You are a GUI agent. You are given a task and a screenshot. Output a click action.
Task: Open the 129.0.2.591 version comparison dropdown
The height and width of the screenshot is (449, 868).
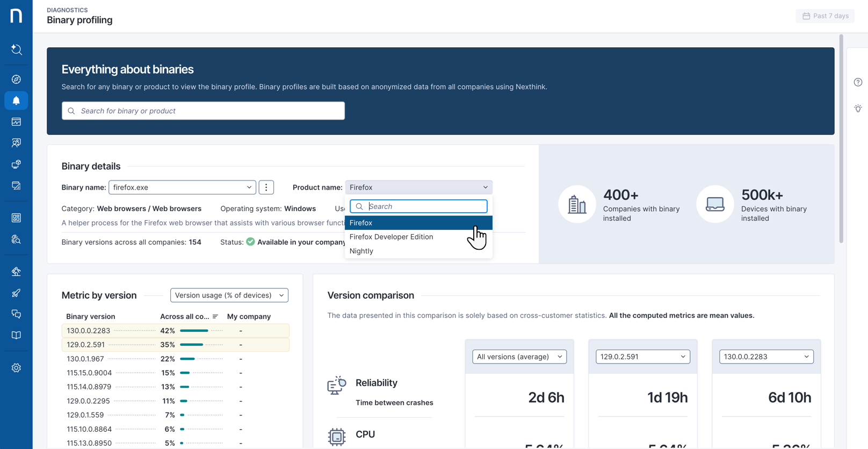[642, 357]
